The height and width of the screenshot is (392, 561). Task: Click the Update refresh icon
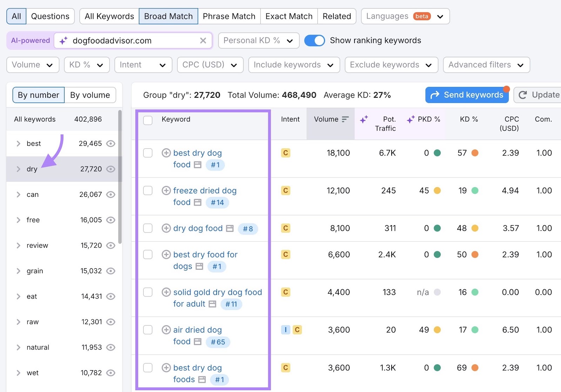(523, 95)
